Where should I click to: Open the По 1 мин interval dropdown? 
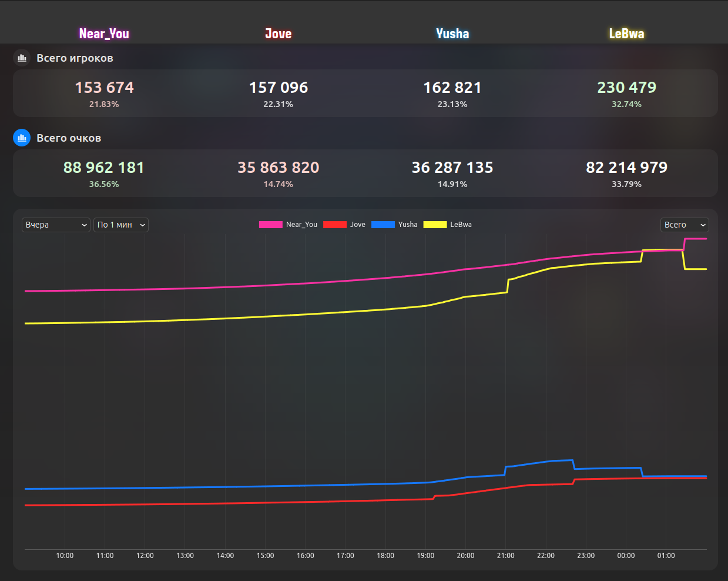click(120, 225)
